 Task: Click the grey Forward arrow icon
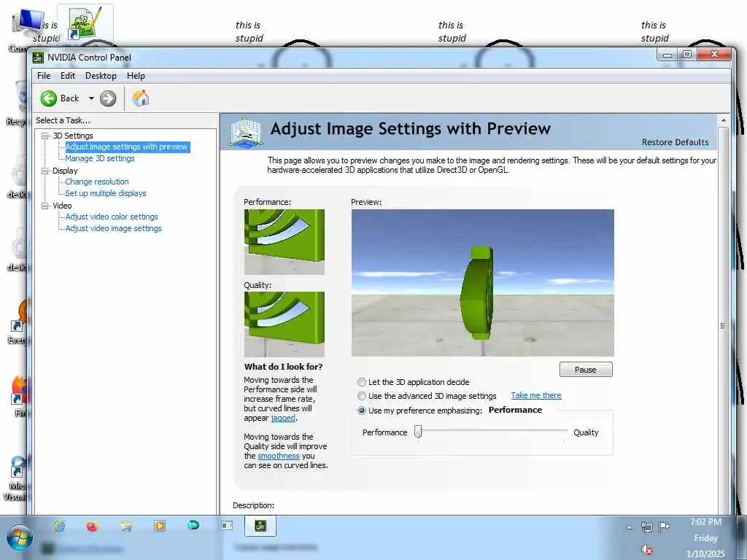click(x=108, y=98)
